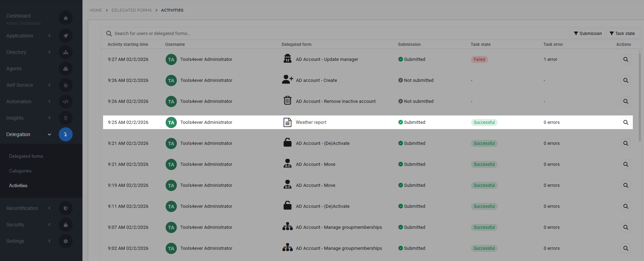Click the Applications rocket icon
Screen dimensions: 644x261
[66, 36]
